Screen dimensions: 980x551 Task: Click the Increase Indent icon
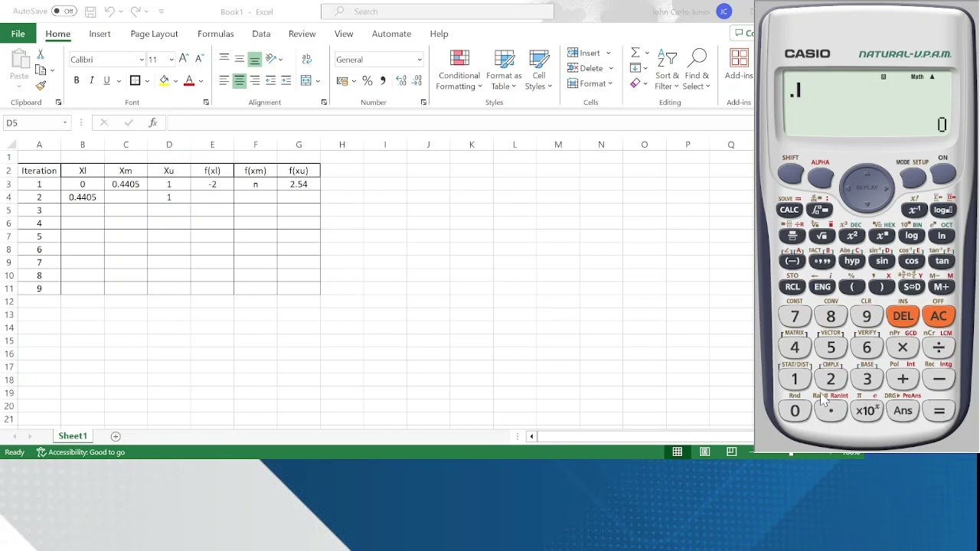pyautogui.click(x=286, y=80)
